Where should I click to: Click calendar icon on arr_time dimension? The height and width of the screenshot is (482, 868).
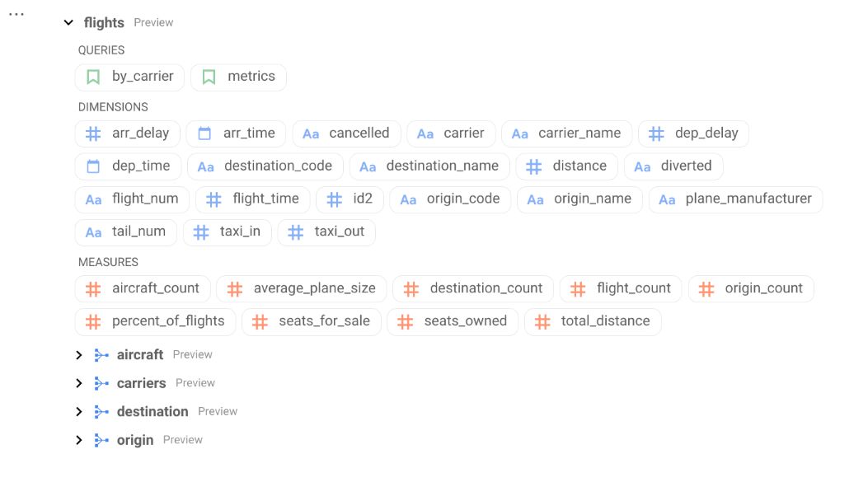204,133
